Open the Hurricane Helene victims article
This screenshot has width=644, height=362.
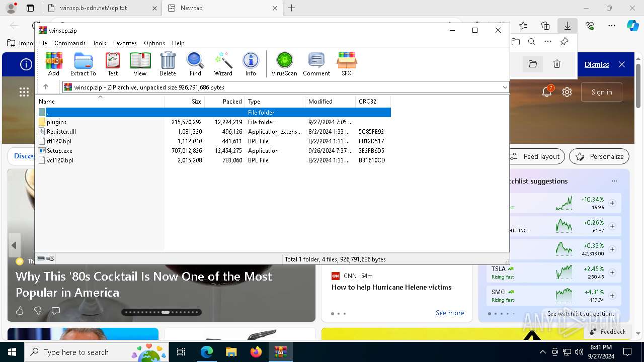point(391,287)
